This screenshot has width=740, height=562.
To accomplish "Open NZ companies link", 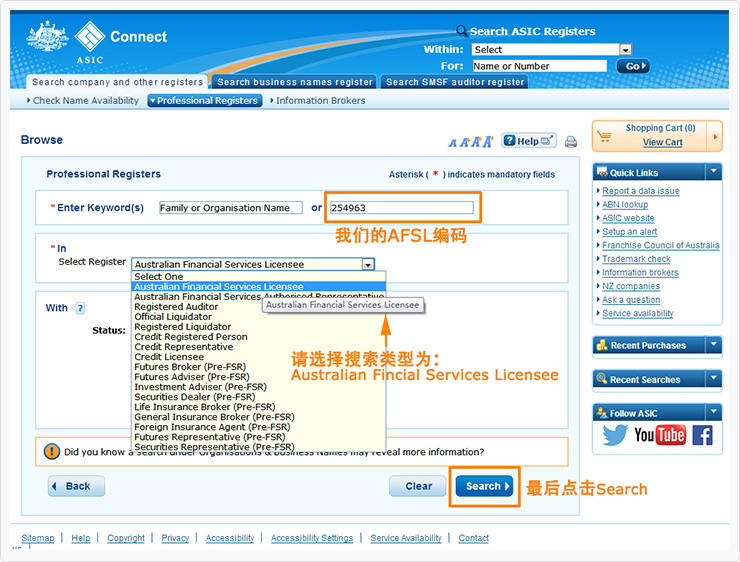I will (x=631, y=286).
